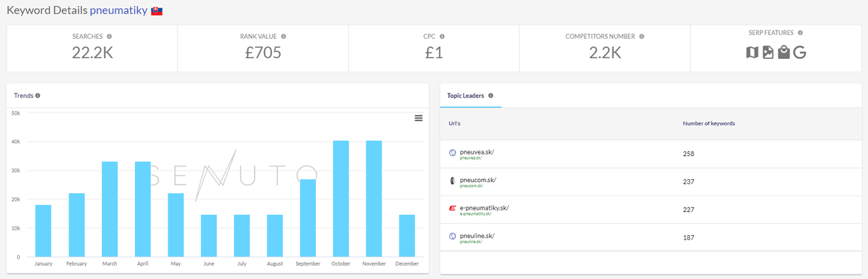Click the map SERP feature icon

point(752,53)
